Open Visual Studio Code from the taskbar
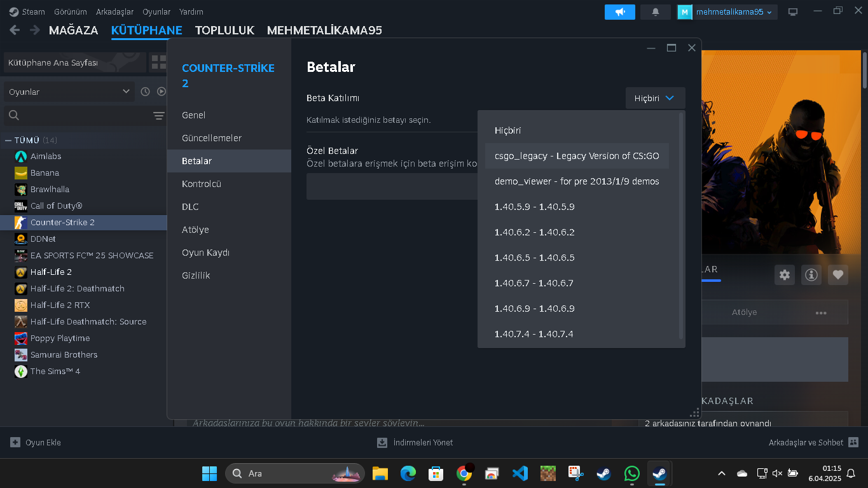Screen dimensions: 868x488 pos(520,473)
